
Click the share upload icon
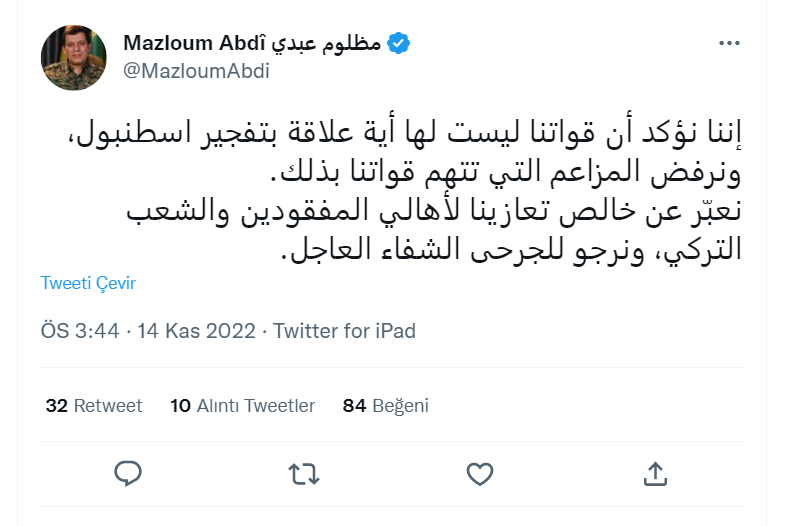655,472
